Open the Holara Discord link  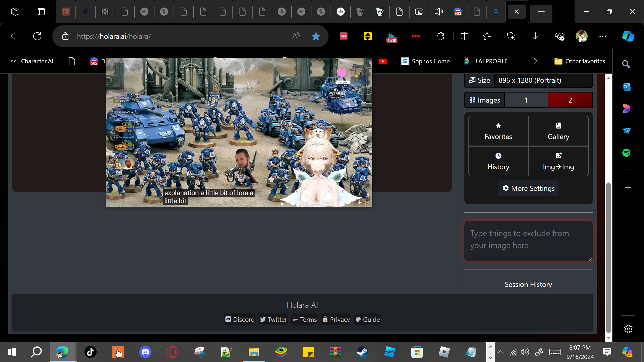click(x=240, y=319)
